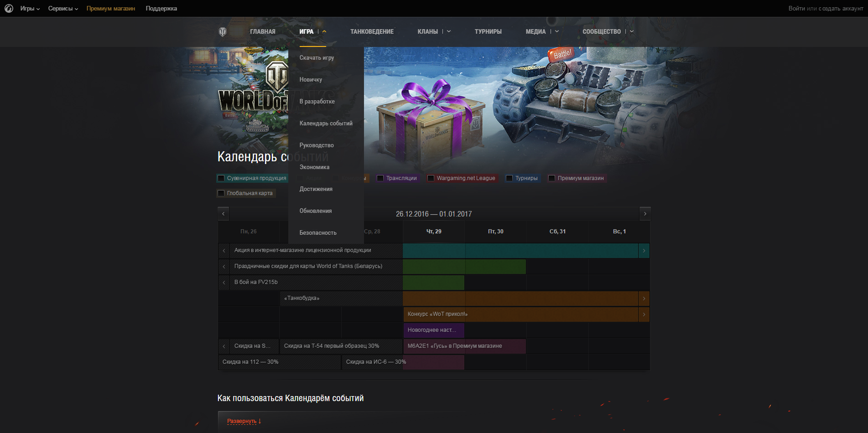Open Премиум магазин link in top bar

click(111, 8)
